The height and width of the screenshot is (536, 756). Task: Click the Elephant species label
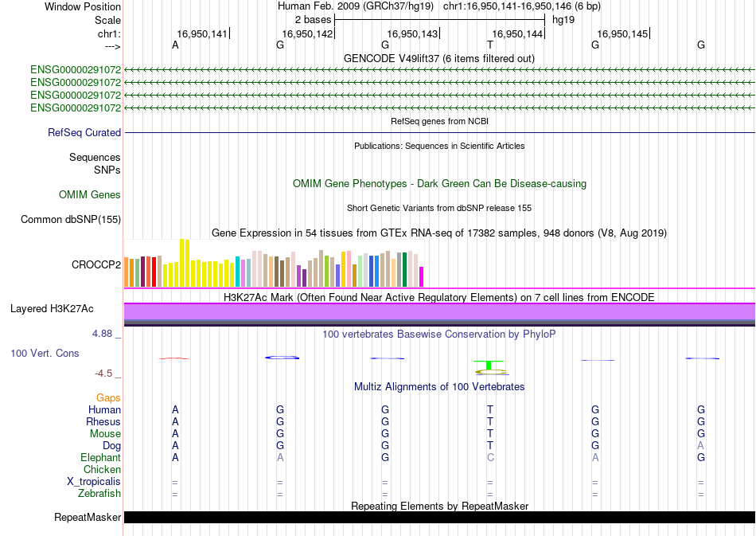click(100, 457)
